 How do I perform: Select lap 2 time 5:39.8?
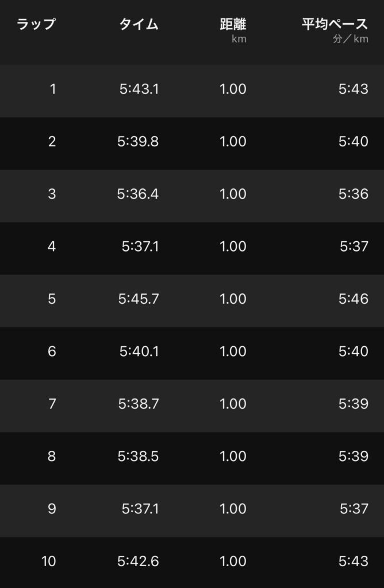(138, 141)
